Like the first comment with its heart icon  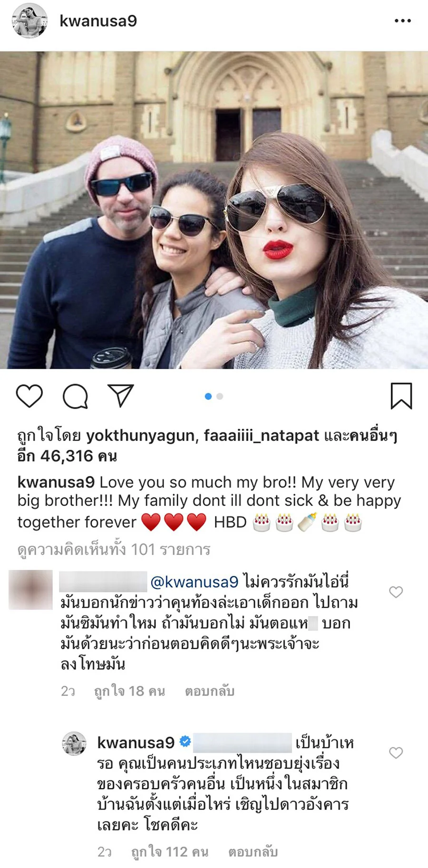click(396, 592)
